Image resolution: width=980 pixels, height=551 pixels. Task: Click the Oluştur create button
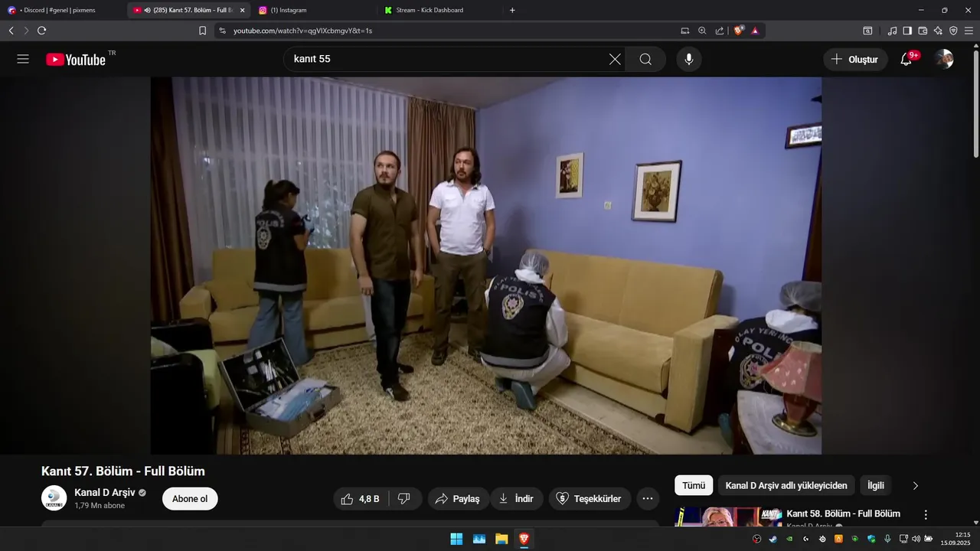[855, 59]
